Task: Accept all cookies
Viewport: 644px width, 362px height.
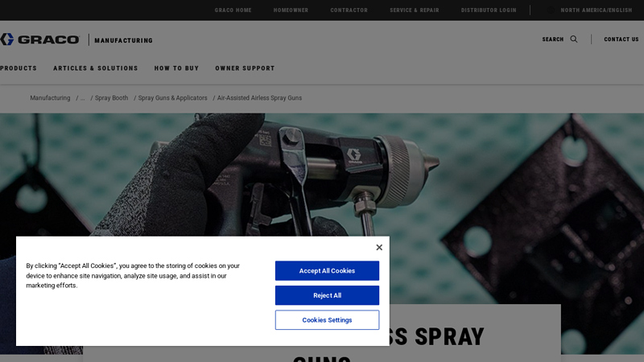Action: [327, 271]
